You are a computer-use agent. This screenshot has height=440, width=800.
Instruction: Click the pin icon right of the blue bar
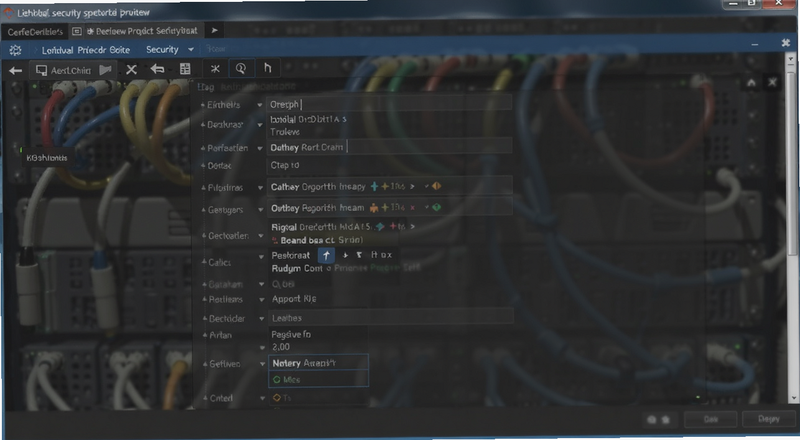[786, 43]
